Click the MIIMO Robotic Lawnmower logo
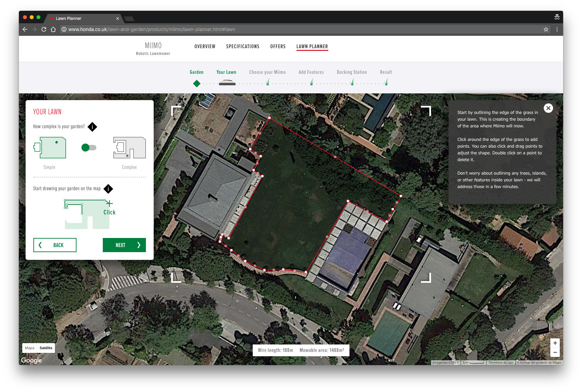The height and width of the screenshot is (392, 582). click(153, 49)
